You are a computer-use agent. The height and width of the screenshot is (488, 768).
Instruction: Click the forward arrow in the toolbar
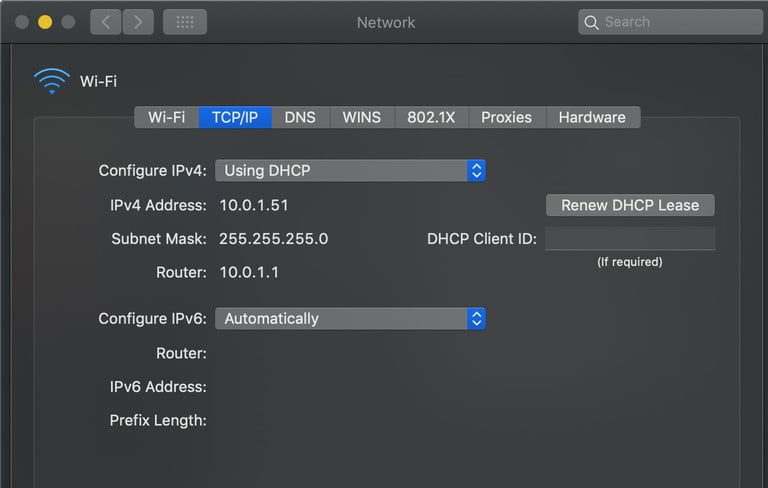click(x=138, y=22)
